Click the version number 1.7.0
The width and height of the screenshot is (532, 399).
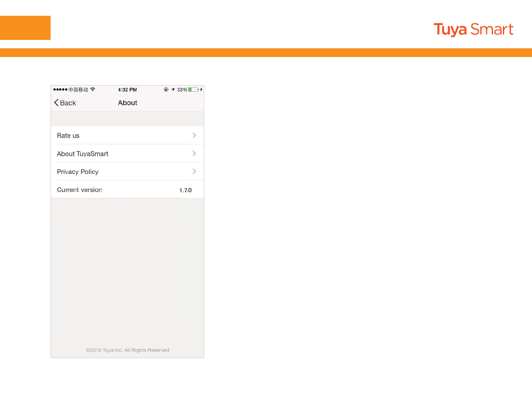click(185, 190)
